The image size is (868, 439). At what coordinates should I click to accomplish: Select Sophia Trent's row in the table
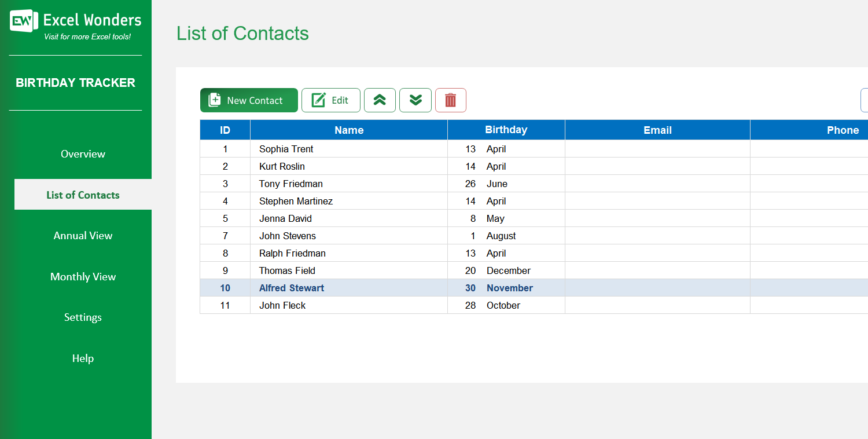pos(349,149)
